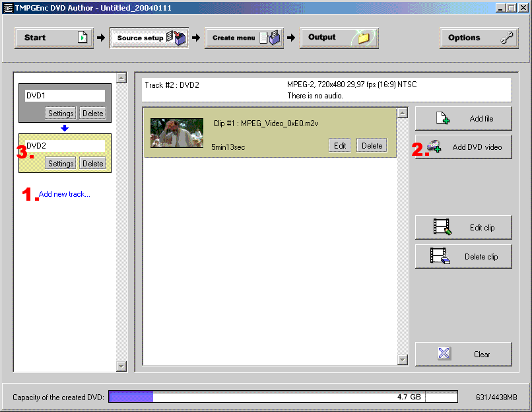Click the Options wrench icon
Screen dimensions: 532x412
pyautogui.click(x=506, y=38)
